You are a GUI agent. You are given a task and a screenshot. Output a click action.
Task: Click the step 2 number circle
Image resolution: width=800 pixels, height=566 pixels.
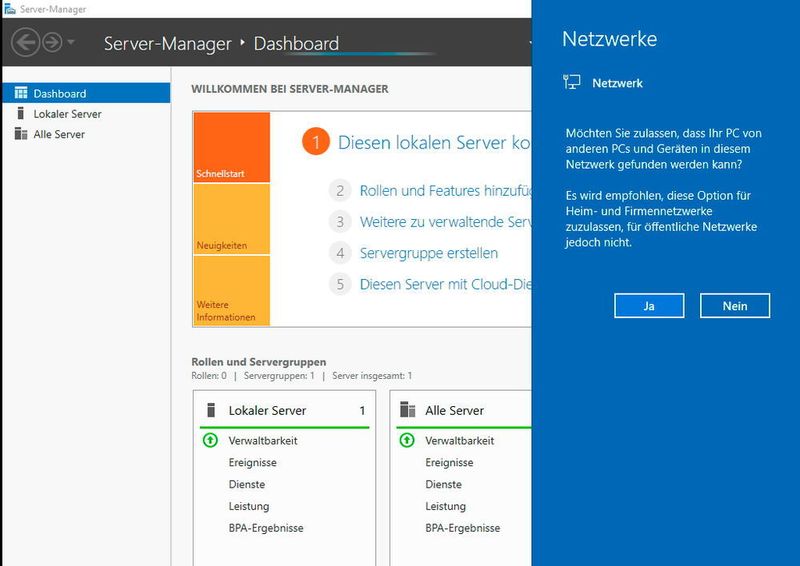click(x=340, y=191)
